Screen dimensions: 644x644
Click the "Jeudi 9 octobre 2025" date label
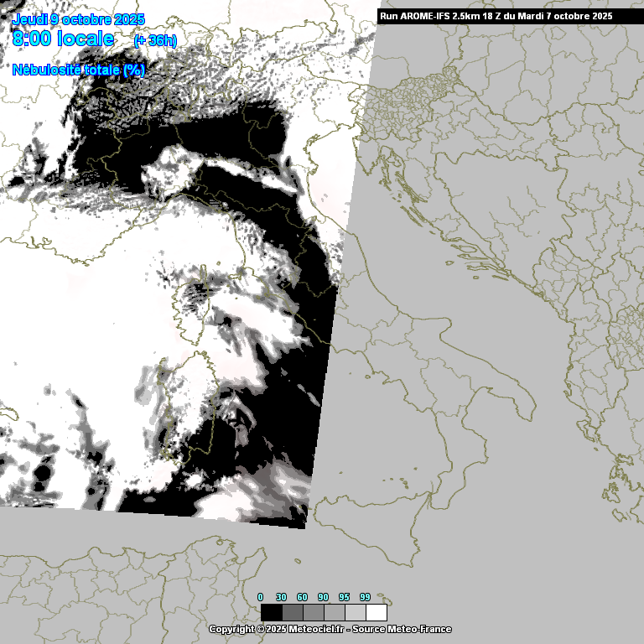click(x=78, y=19)
